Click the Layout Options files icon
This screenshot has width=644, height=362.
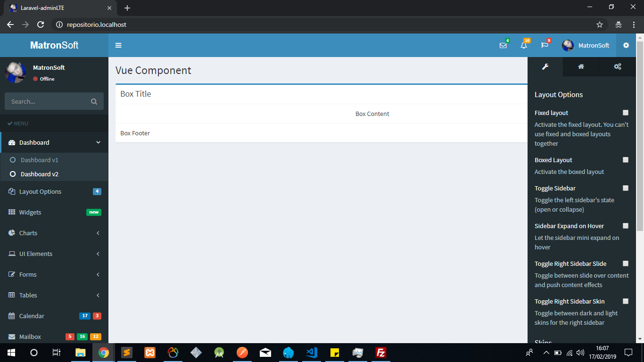click(12, 191)
